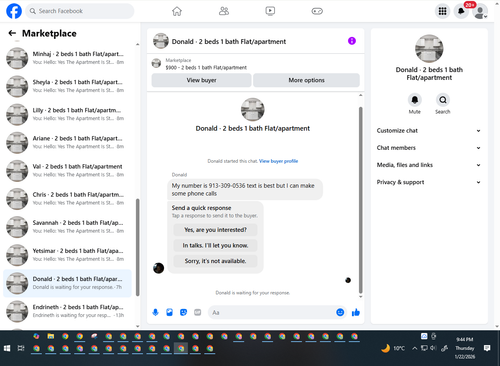
Task: Send a thumbs-up like
Action: coord(356,312)
